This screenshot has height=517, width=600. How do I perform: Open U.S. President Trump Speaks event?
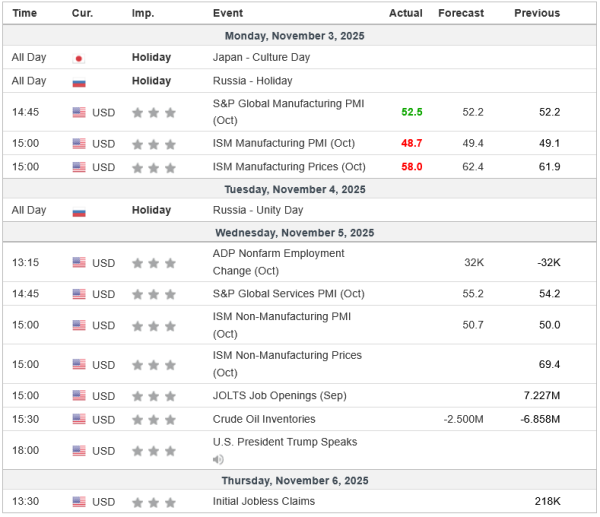(x=284, y=442)
